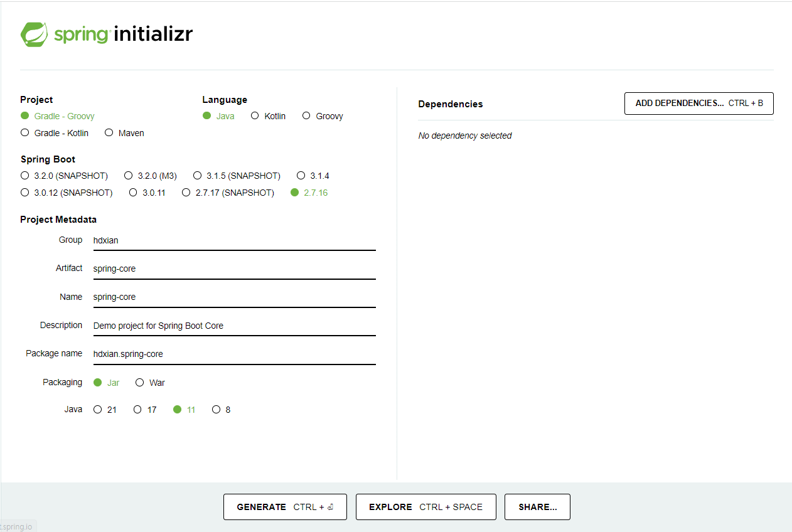Click the Language section heading
The height and width of the screenshot is (532, 792).
pos(225,100)
